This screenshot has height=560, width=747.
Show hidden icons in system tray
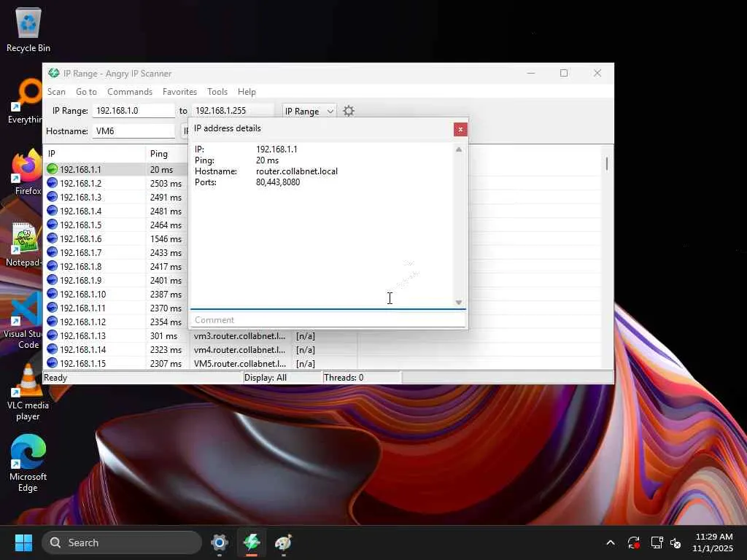[x=611, y=542]
